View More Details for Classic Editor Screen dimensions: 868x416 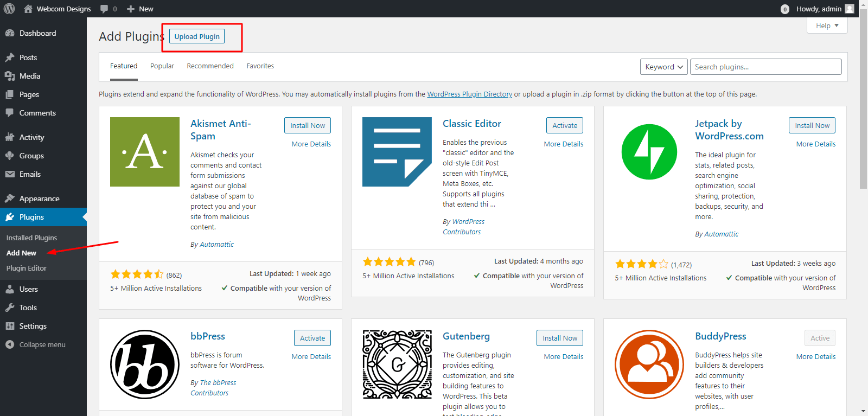(x=564, y=144)
